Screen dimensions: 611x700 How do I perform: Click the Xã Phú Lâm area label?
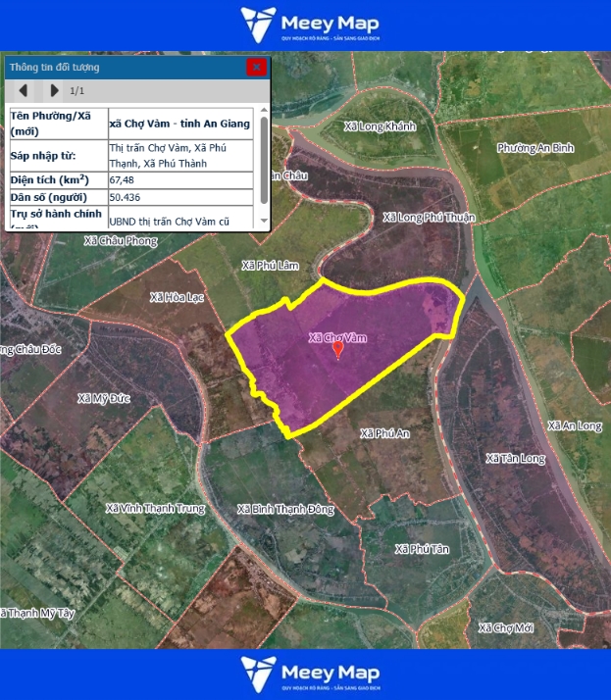[269, 266]
